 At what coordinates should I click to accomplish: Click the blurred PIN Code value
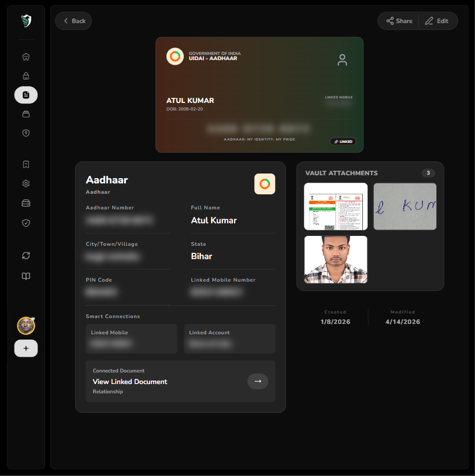[101, 292]
